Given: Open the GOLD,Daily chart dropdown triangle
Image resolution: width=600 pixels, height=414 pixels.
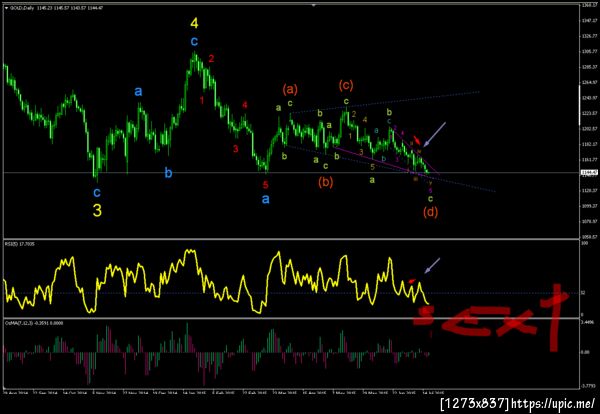Looking at the screenshot, I should coord(6,8).
